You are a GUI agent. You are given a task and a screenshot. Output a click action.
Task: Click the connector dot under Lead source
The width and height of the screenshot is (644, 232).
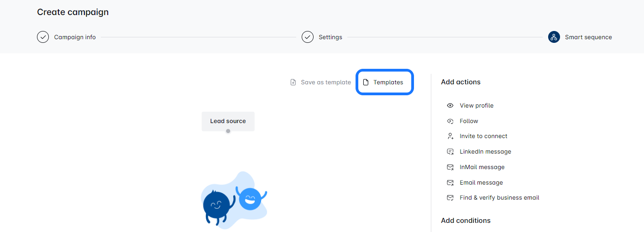[228, 131]
